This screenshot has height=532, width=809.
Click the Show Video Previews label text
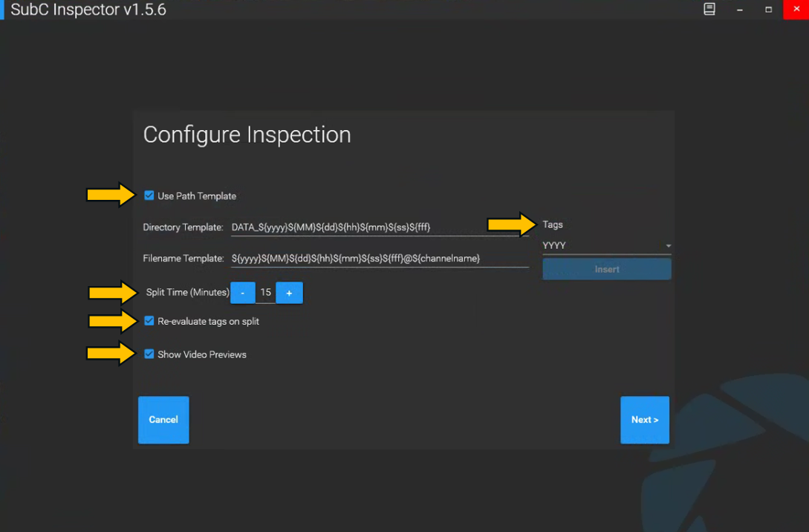pos(202,354)
